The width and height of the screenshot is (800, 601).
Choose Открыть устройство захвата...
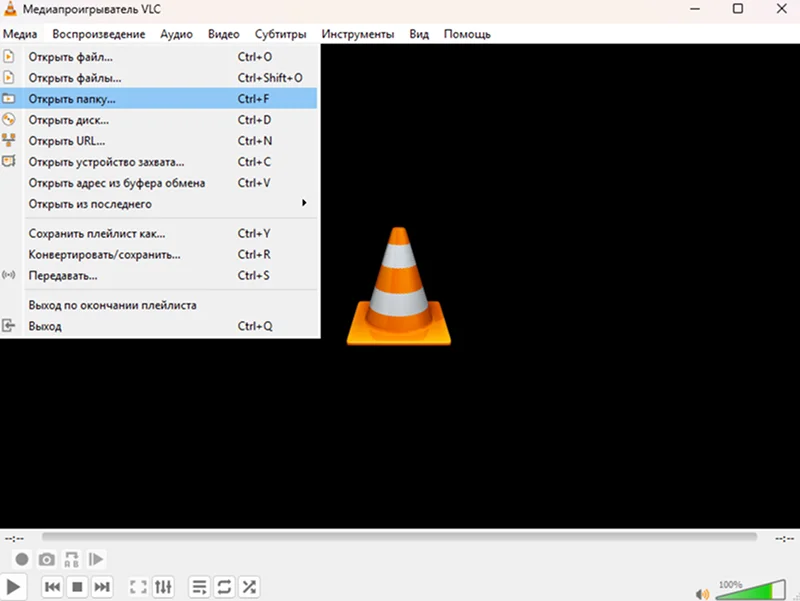point(159,162)
